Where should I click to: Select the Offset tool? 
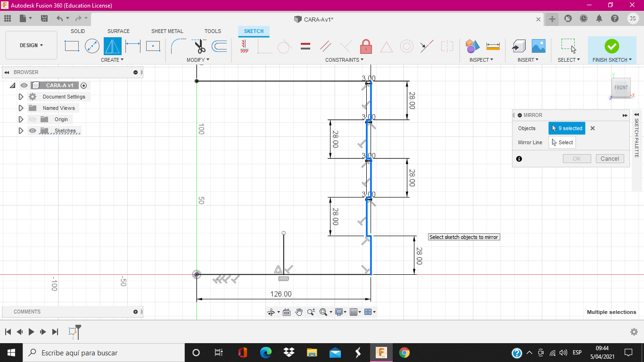coord(219,46)
